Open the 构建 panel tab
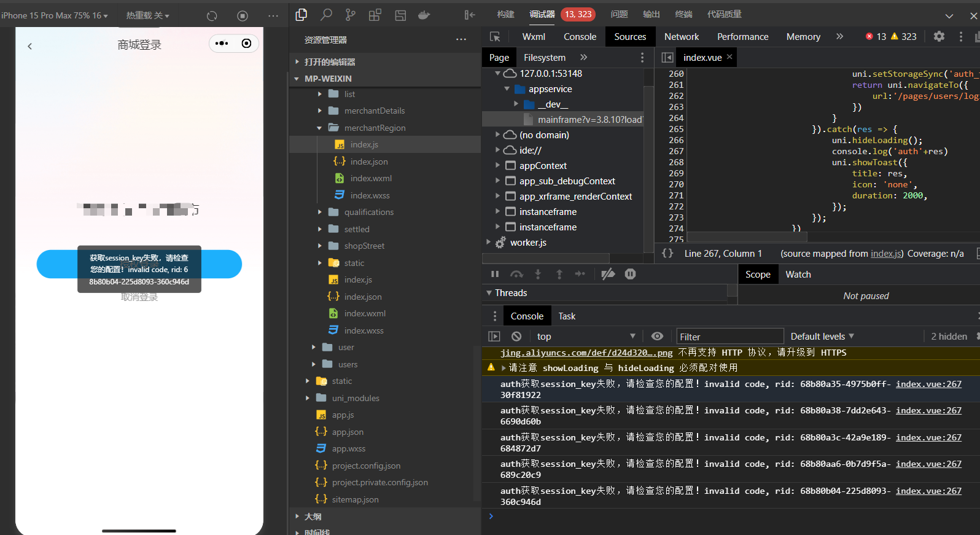980x535 pixels. tap(505, 14)
